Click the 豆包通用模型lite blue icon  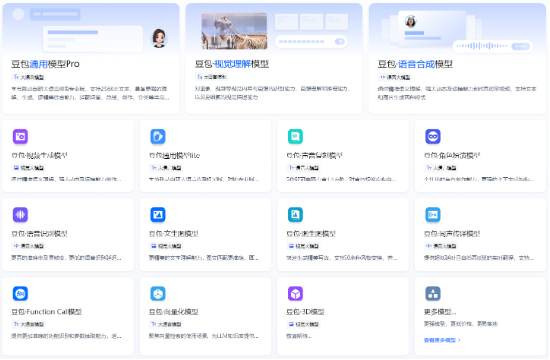pos(158,136)
